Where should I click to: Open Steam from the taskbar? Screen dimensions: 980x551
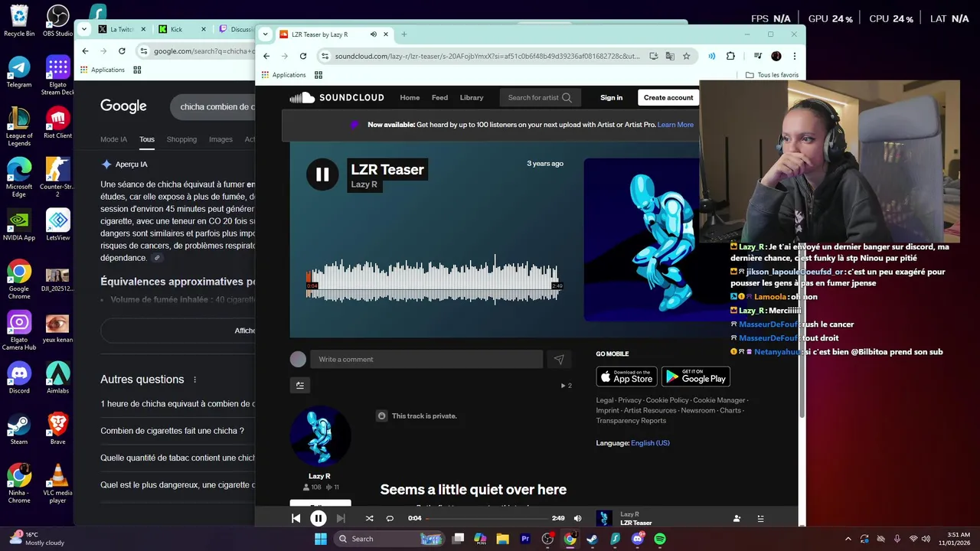592,539
